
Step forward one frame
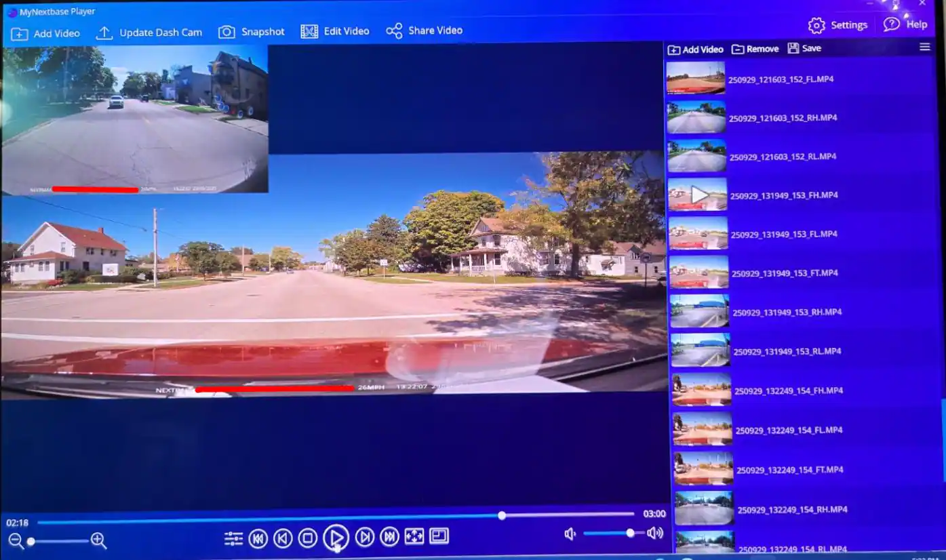[x=365, y=538]
